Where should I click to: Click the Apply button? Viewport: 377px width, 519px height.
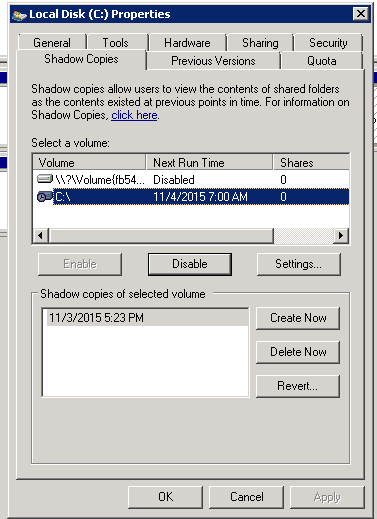[327, 497]
